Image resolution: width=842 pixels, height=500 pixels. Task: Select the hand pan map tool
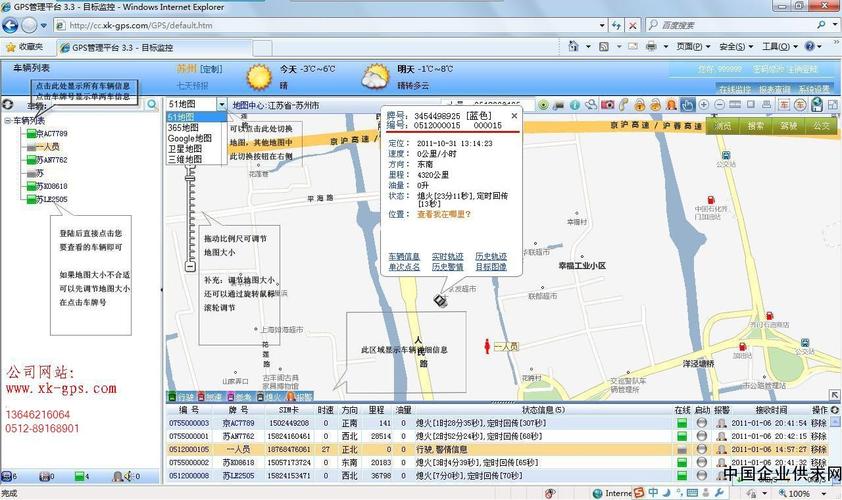point(687,105)
